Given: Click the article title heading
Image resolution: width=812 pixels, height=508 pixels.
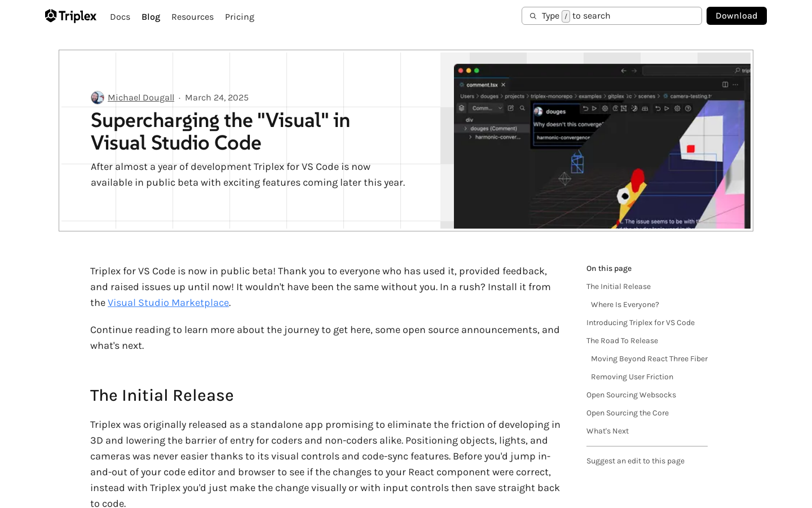Looking at the screenshot, I should 220,132.
